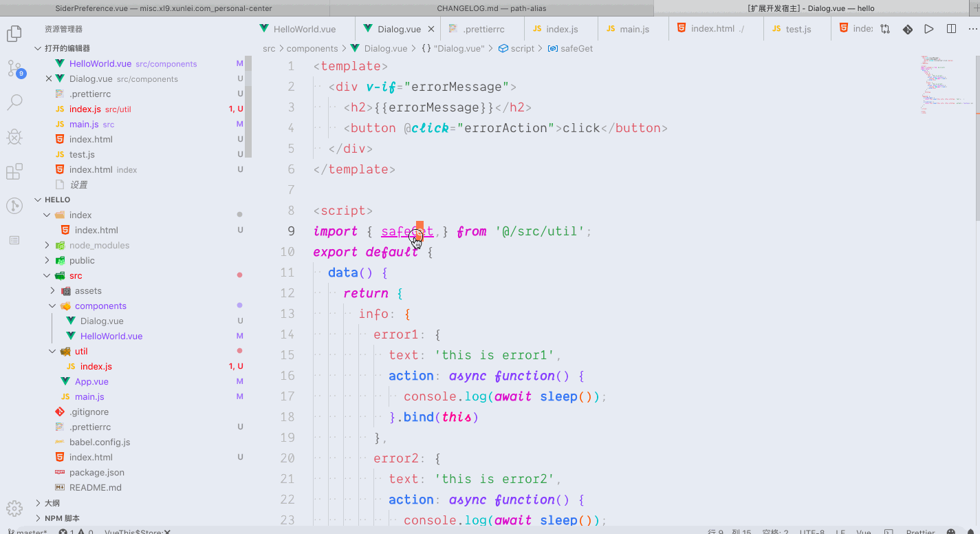The width and height of the screenshot is (980, 534).
Task: Open the Extensions view
Action: coord(14,171)
